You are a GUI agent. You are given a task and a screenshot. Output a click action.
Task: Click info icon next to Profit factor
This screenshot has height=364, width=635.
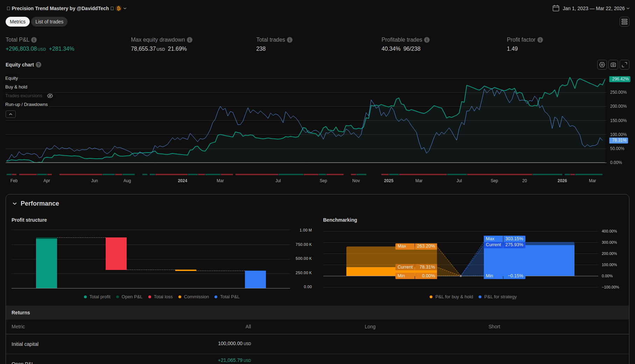click(540, 40)
